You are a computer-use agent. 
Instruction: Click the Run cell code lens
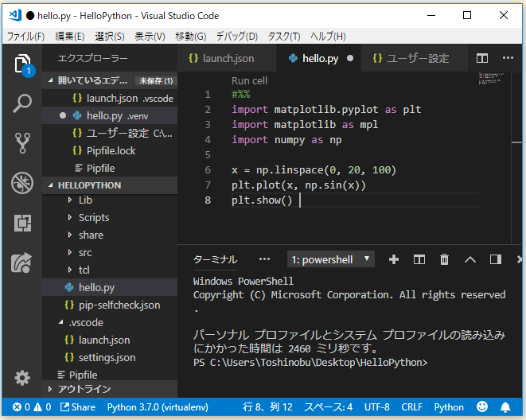249,81
